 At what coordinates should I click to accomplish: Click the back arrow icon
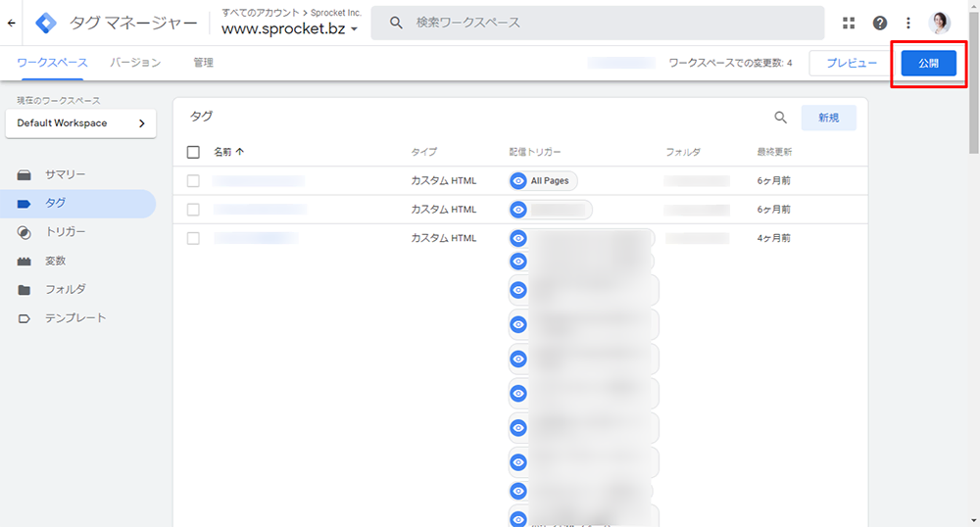12,23
